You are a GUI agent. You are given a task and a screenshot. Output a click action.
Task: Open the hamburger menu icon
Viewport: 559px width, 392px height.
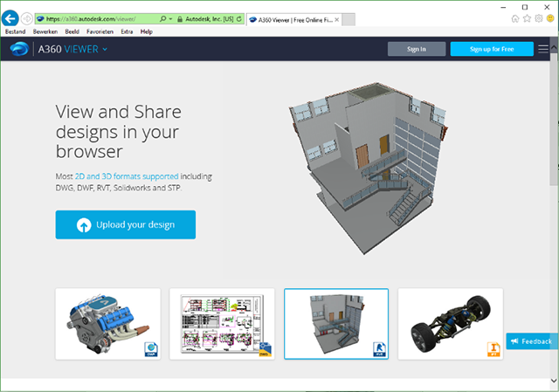click(543, 49)
